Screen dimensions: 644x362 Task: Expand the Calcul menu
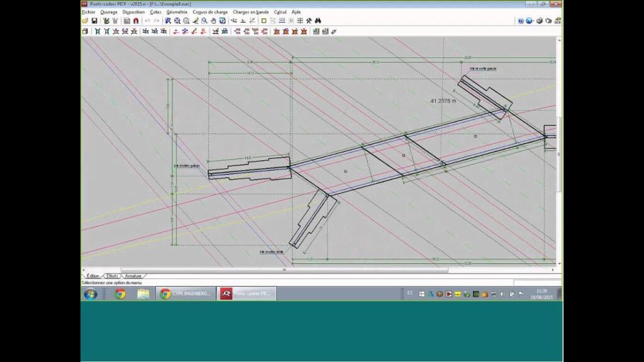click(280, 12)
